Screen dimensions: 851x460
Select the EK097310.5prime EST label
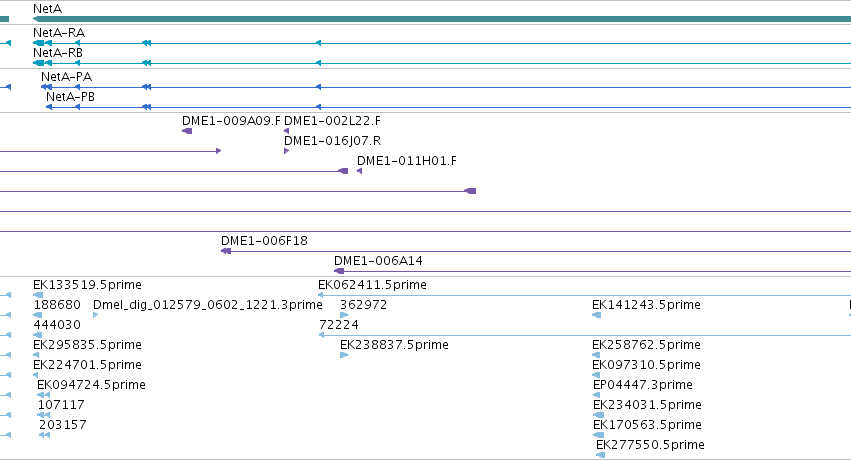[x=646, y=366]
